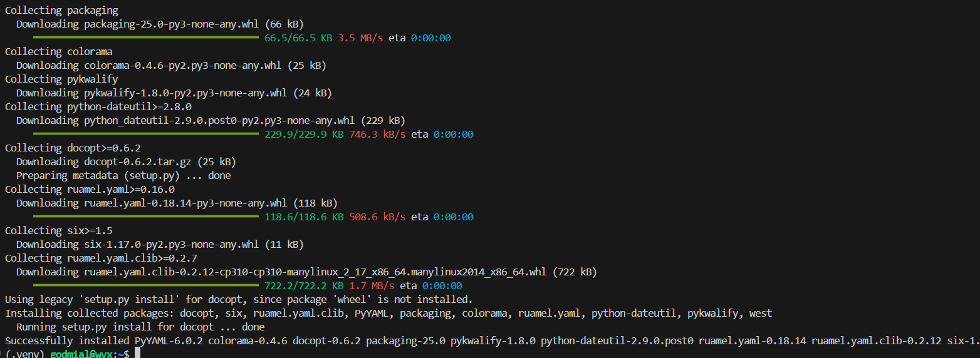Click the '3.5 MB/s' speed value

pyautogui.click(x=360, y=38)
